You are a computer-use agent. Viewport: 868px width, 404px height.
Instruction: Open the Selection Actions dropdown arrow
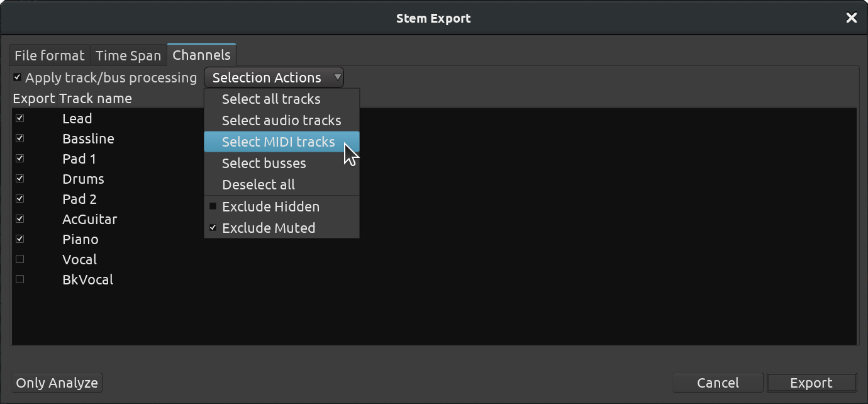pyautogui.click(x=338, y=77)
